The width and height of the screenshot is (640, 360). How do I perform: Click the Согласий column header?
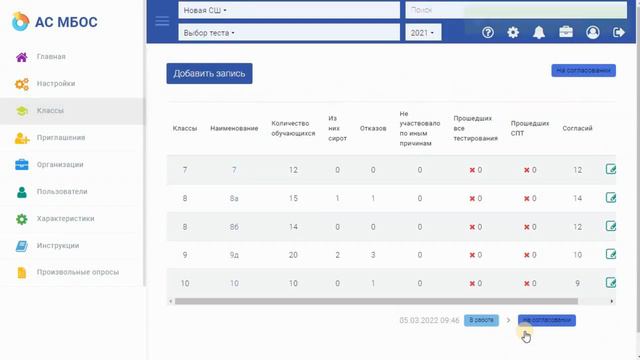pyautogui.click(x=577, y=128)
